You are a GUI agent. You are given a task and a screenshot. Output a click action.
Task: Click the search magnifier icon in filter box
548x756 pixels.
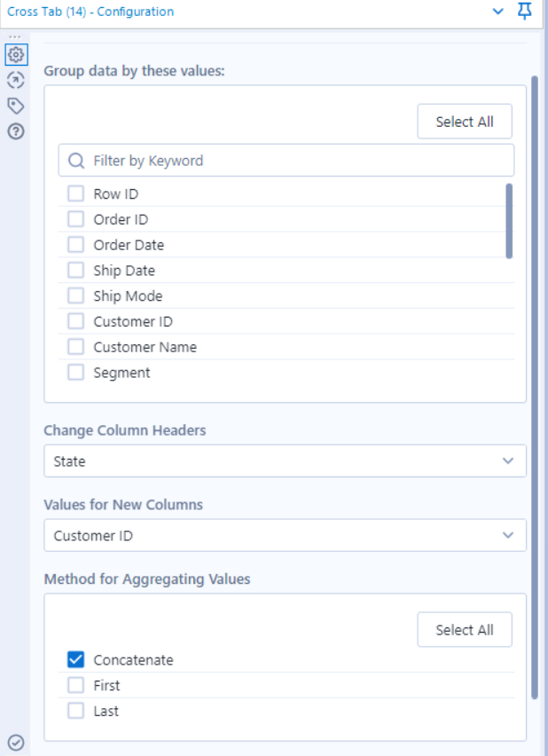76,161
